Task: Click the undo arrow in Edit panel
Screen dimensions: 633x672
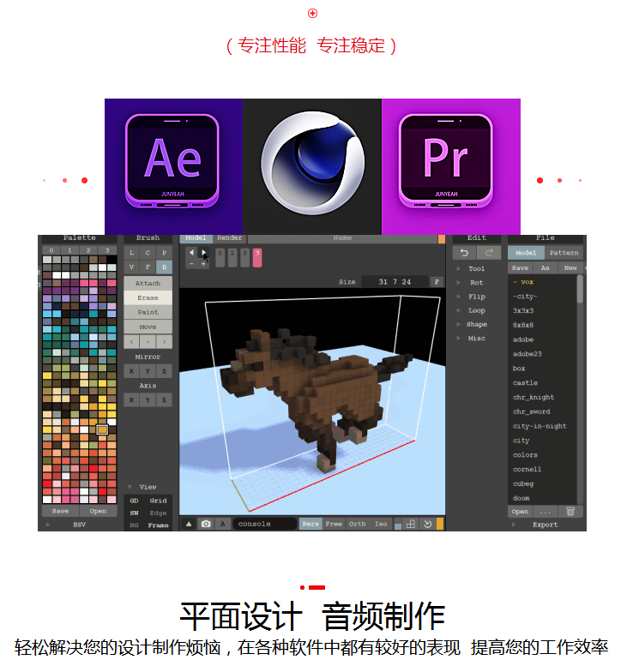Action: click(465, 253)
